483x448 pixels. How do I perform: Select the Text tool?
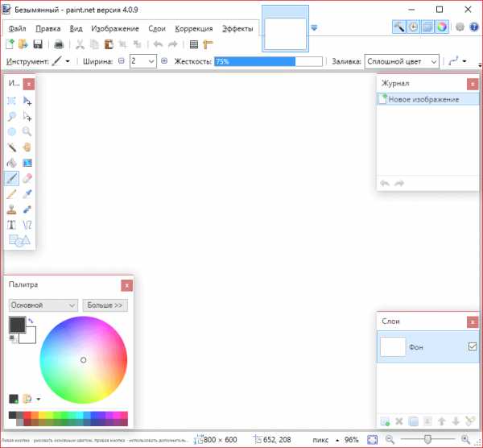(12, 225)
